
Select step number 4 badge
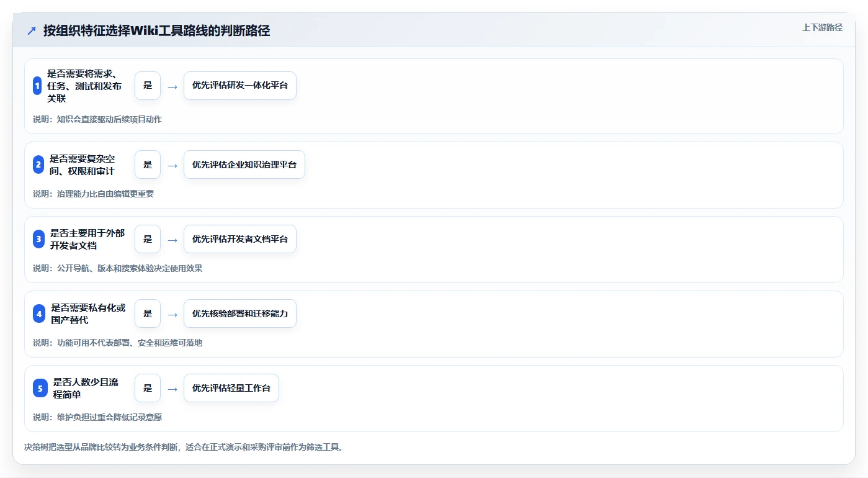[39, 313]
